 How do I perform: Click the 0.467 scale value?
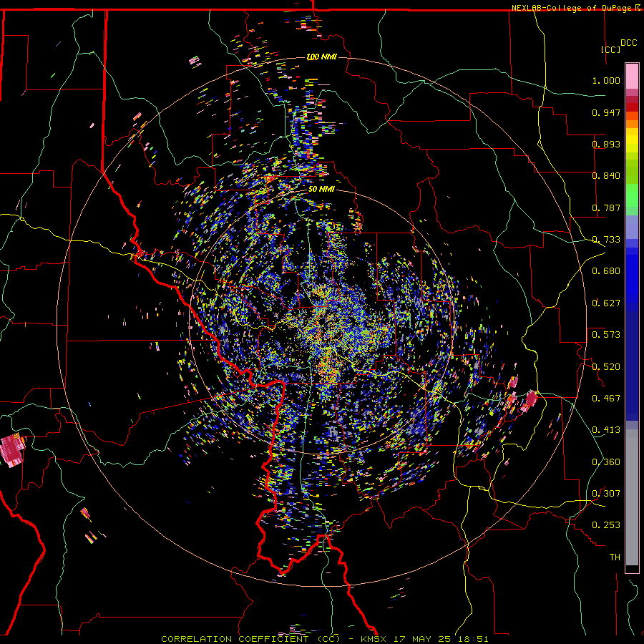tap(606, 399)
